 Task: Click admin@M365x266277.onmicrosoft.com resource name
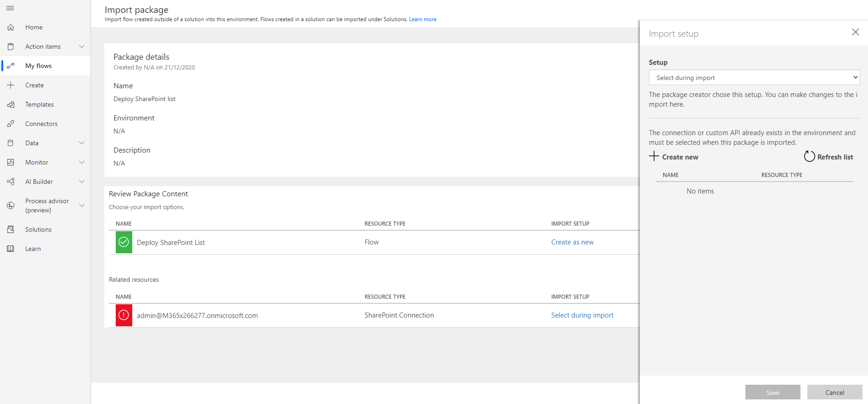(x=197, y=316)
